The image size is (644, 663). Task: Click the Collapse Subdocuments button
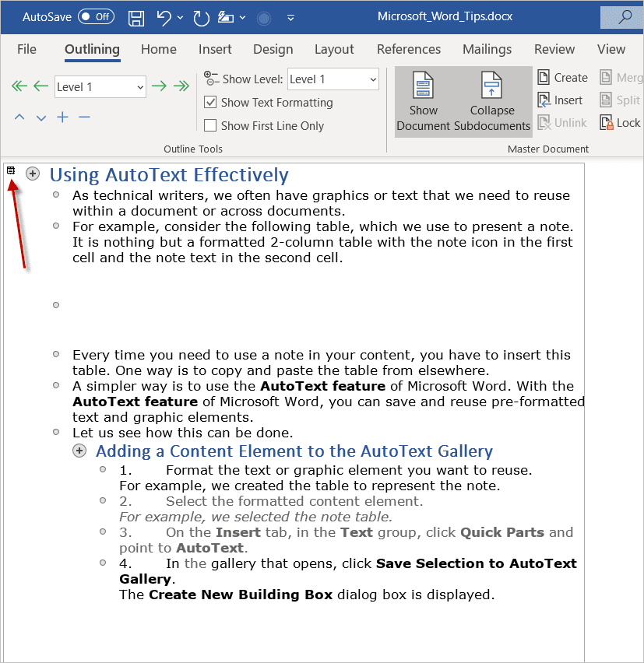492,101
